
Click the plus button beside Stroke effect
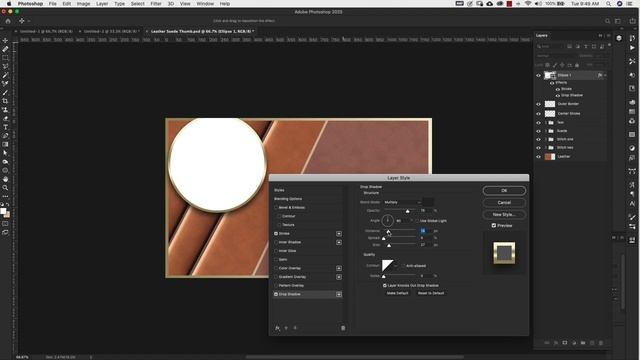(339, 233)
